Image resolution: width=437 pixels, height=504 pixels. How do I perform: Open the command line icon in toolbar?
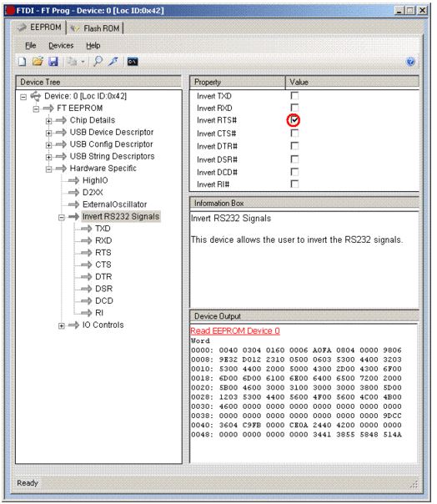(133, 62)
